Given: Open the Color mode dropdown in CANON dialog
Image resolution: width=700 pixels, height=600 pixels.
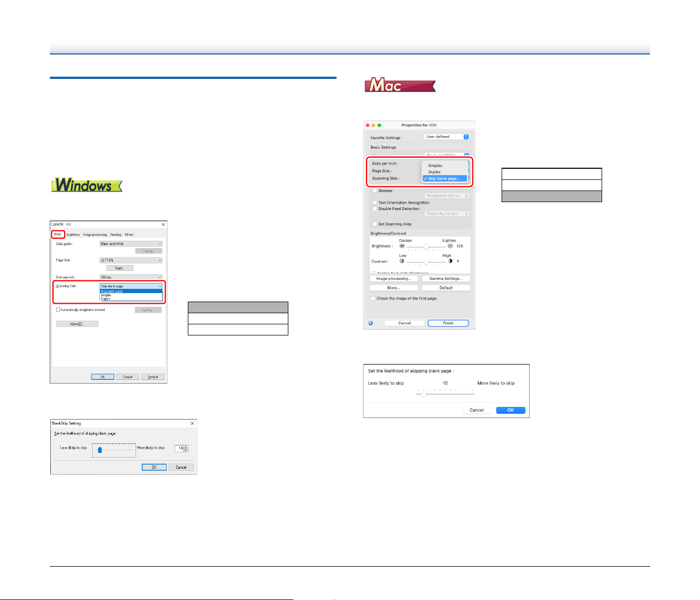Looking at the screenshot, I should pyautogui.click(x=131, y=244).
